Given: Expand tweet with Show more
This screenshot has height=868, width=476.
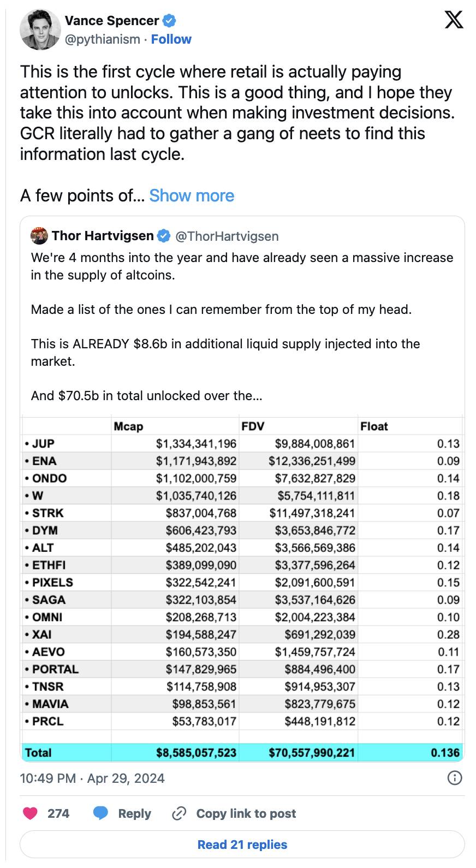Looking at the screenshot, I should (192, 195).
